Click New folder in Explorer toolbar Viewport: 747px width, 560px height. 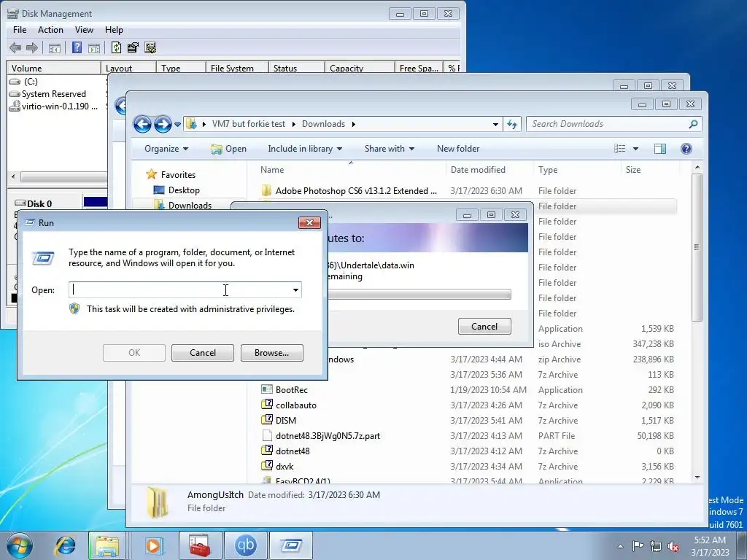(x=458, y=149)
